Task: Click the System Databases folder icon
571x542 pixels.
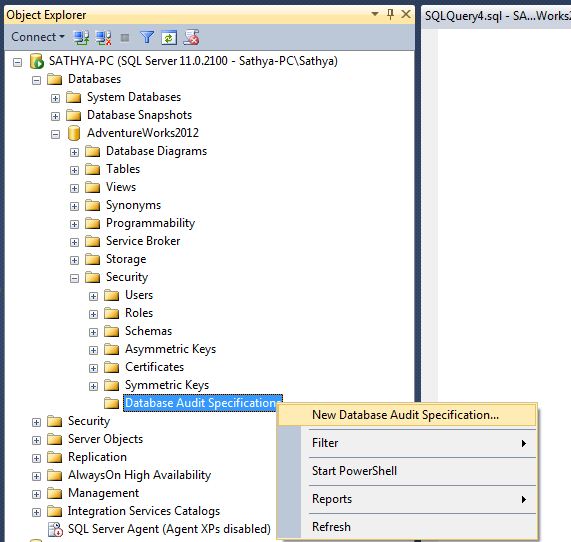Action: pos(74,97)
